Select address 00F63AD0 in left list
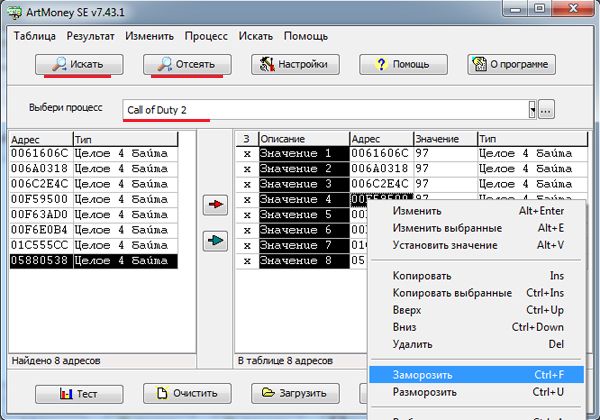The image size is (600, 420). (x=40, y=215)
